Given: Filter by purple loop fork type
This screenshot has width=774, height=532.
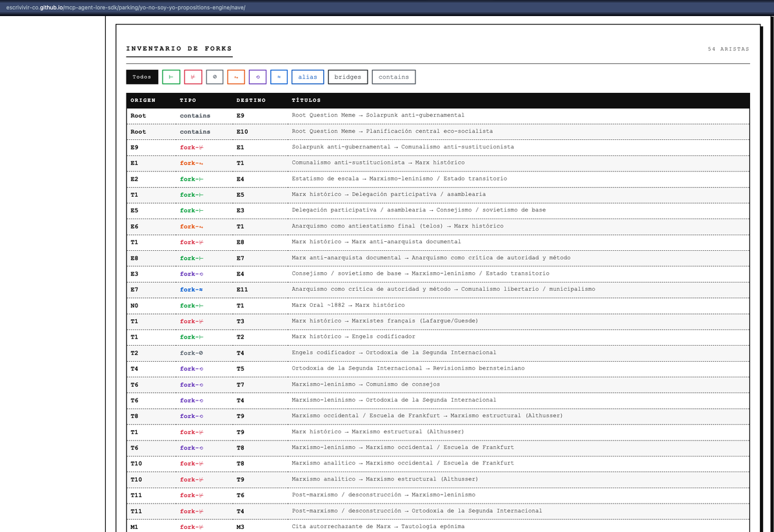Looking at the screenshot, I should coord(257,77).
